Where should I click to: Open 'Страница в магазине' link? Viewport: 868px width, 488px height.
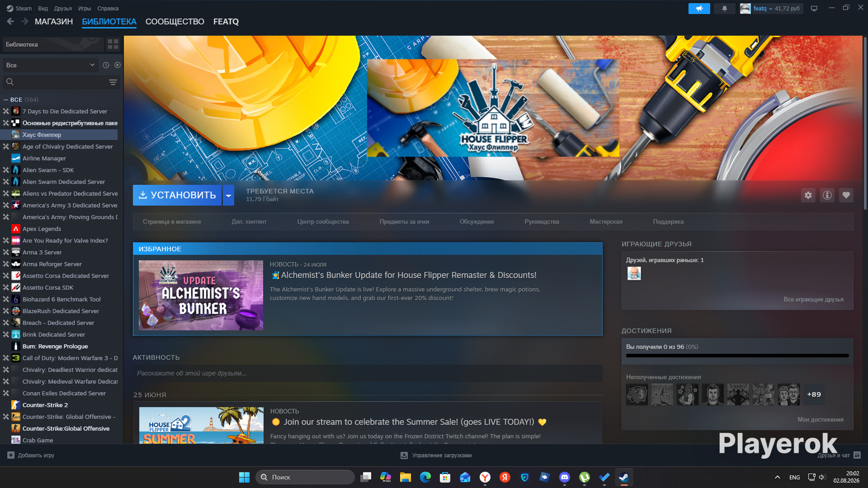coord(172,222)
